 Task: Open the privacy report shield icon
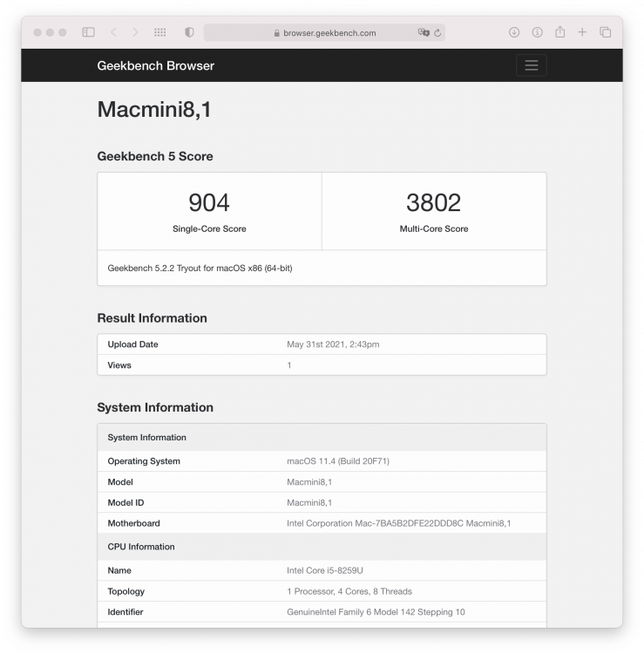click(x=189, y=32)
